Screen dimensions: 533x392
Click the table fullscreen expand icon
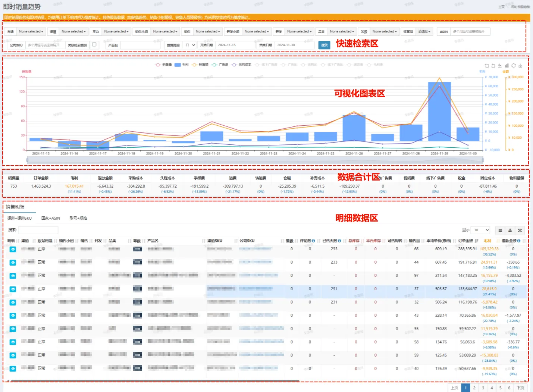click(x=520, y=230)
